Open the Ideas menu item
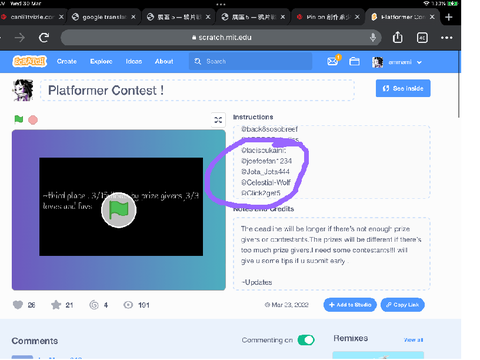The height and width of the screenshot is (360, 480). tap(134, 61)
